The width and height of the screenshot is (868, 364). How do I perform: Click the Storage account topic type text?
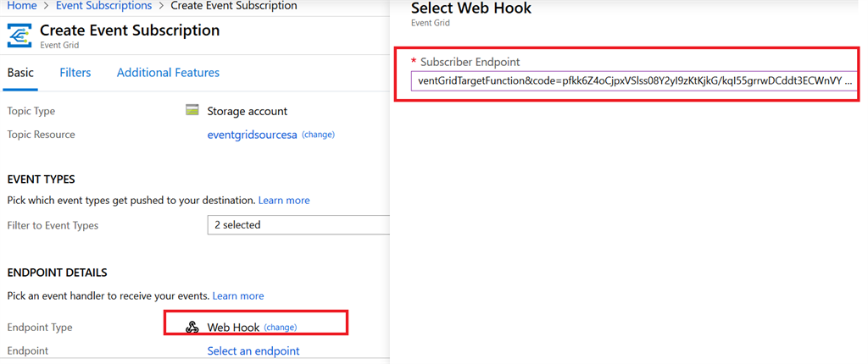click(x=247, y=111)
